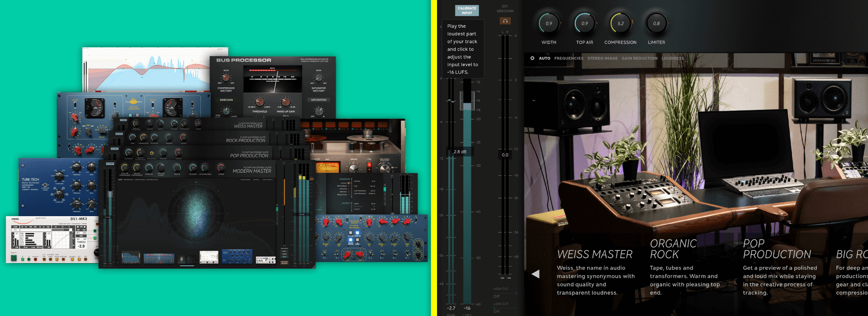Open visualizer settings via the gear icon
Screen dimensions: 868x316
point(533,58)
